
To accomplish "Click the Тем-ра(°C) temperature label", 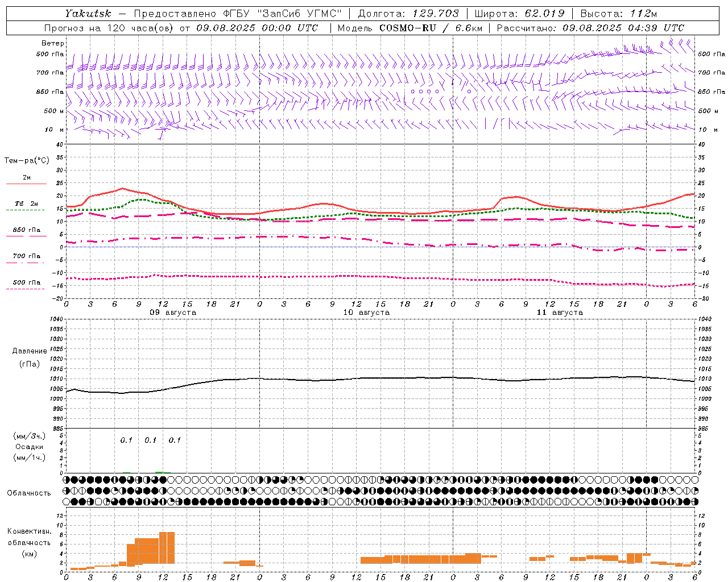I will pyautogui.click(x=27, y=161).
